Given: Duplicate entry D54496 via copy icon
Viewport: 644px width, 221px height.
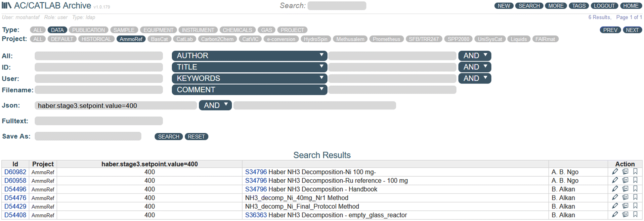Looking at the screenshot, I should 625,189.
